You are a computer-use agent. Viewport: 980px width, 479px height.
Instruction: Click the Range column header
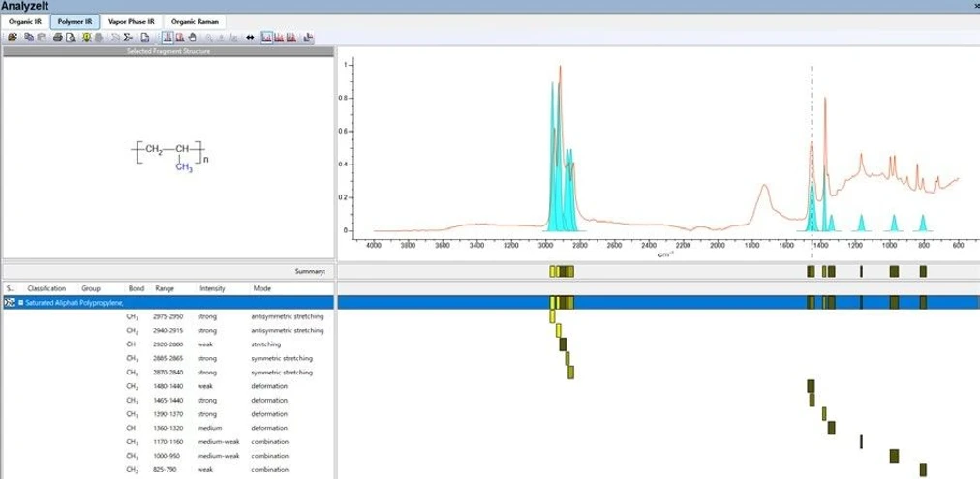click(166, 288)
